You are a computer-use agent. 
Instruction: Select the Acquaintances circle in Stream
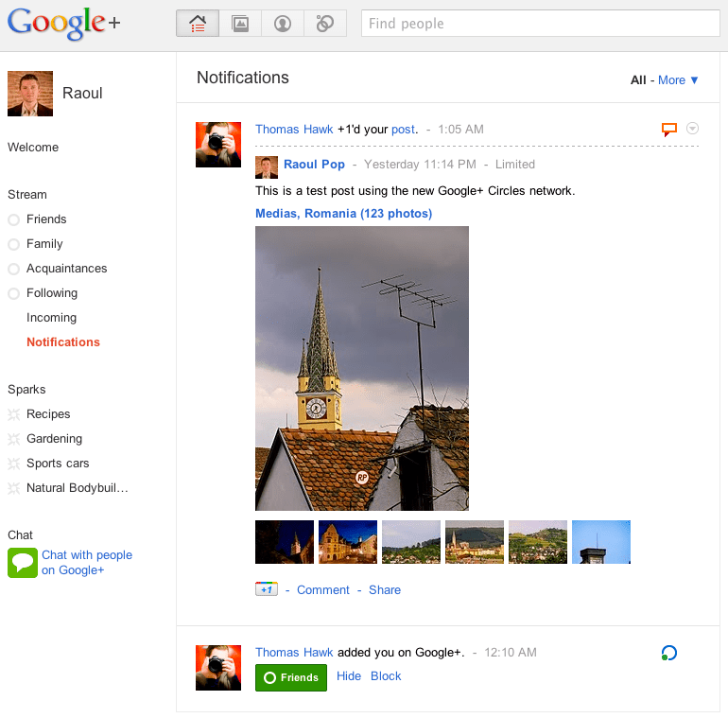point(66,269)
